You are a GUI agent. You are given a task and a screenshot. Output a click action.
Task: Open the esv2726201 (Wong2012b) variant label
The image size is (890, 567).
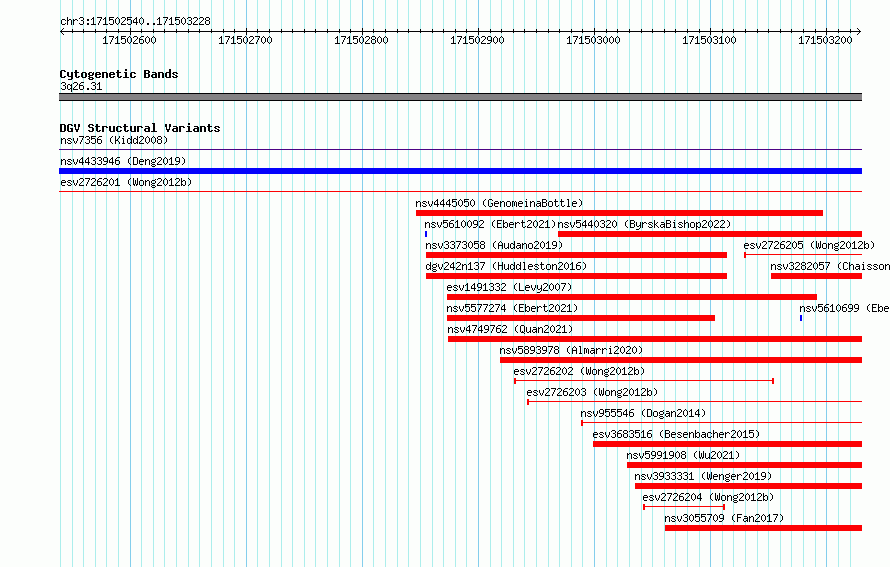126,182
